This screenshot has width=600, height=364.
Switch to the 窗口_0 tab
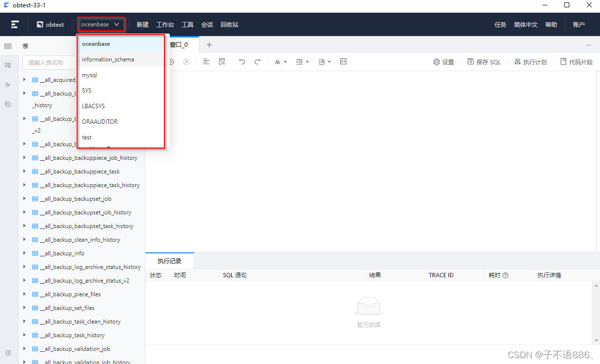[x=179, y=44]
